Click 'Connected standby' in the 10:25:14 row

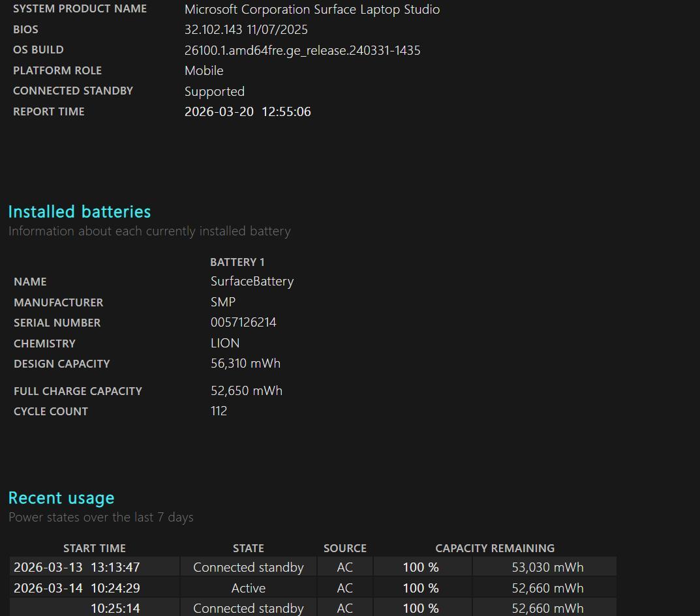[x=248, y=608]
